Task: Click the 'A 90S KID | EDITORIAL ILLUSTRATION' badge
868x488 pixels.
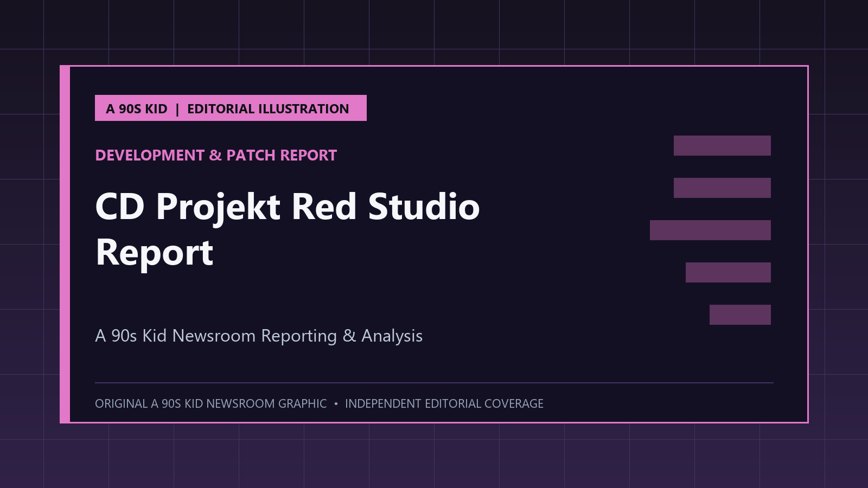Action: [231, 108]
